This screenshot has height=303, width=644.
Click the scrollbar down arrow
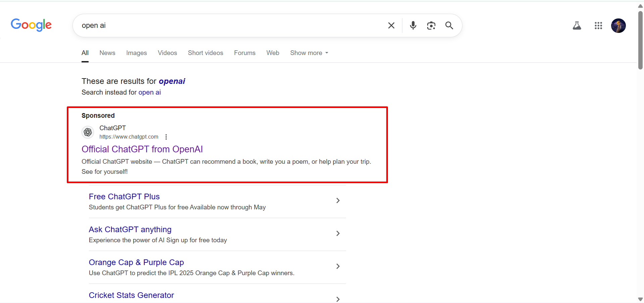pyautogui.click(x=640, y=299)
